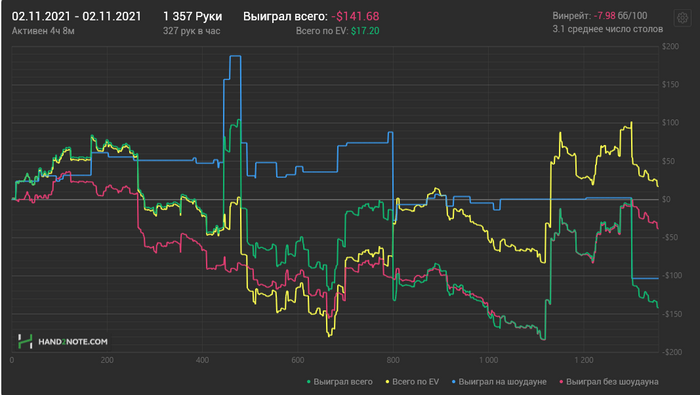Toggle the 'Выиграл на шоудауне' legend series
Image resolution: width=700 pixels, height=395 pixels.
pyautogui.click(x=499, y=382)
